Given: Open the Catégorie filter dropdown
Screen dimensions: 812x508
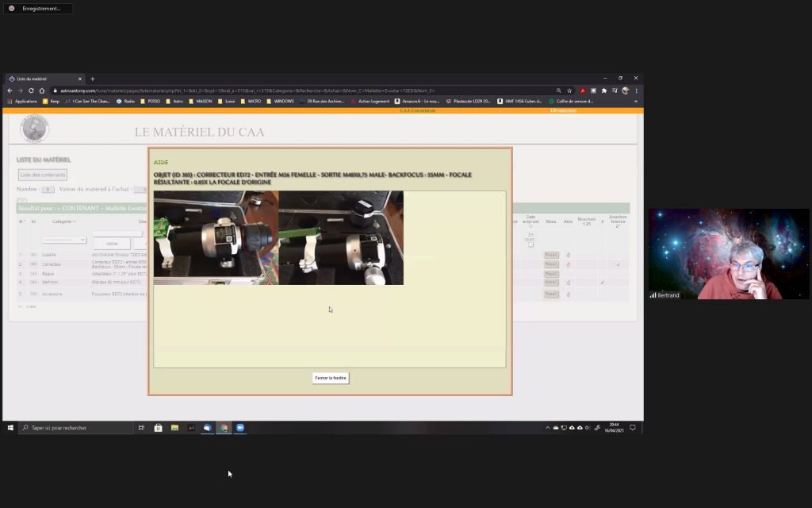Looking at the screenshot, I should 64,240.
